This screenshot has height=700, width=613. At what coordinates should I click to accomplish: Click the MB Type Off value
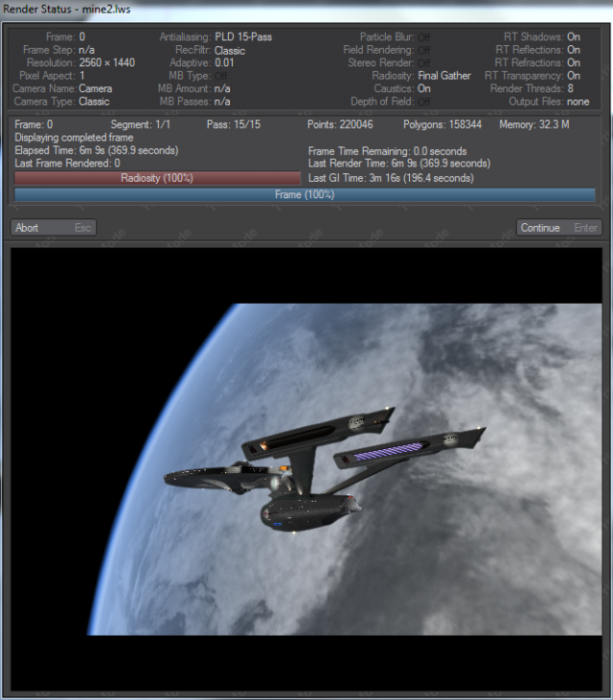tap(221, 76)
